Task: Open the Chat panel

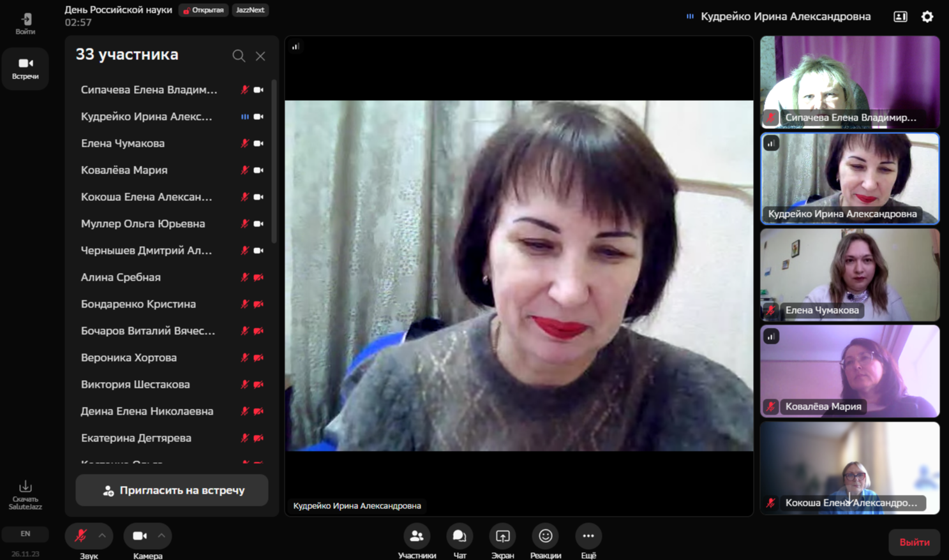Action: (x=460, y=536)
